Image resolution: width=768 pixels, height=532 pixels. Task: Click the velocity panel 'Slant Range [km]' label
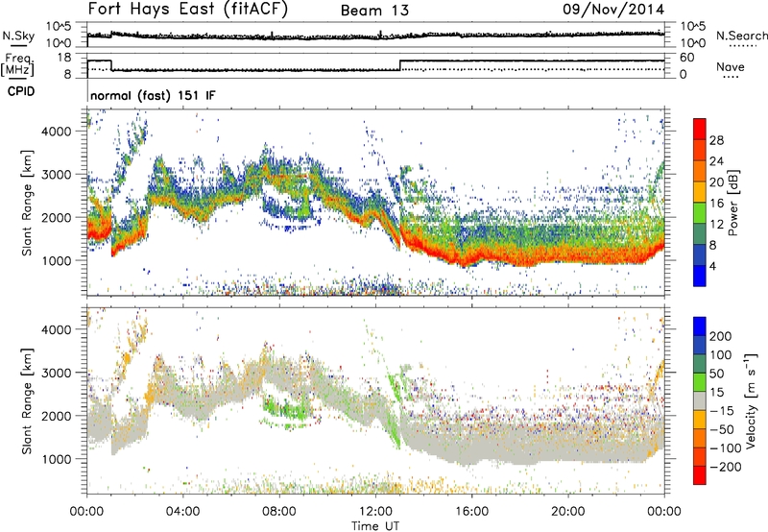[27, 400]
